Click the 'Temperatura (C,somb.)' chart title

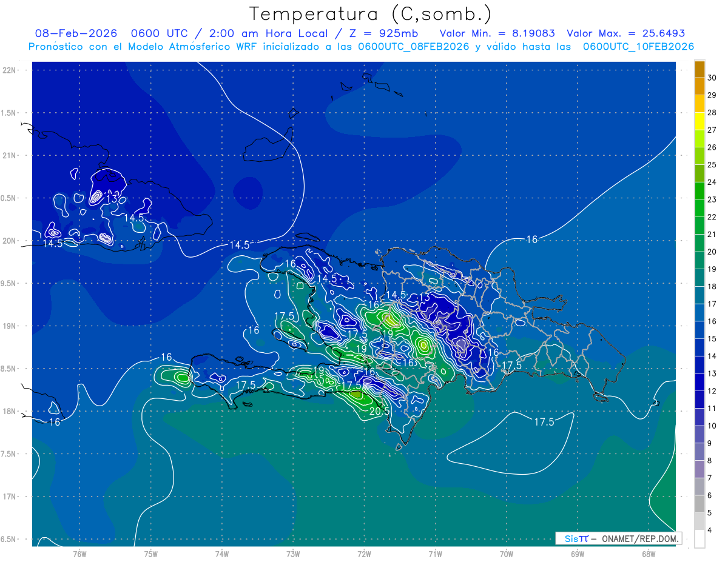point(370,14)
